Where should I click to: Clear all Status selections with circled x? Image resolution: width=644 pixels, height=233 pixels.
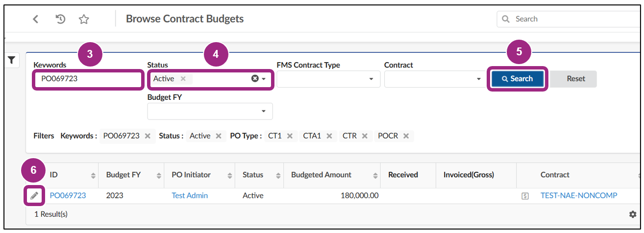pyautogui.click(x=255, y=78)
